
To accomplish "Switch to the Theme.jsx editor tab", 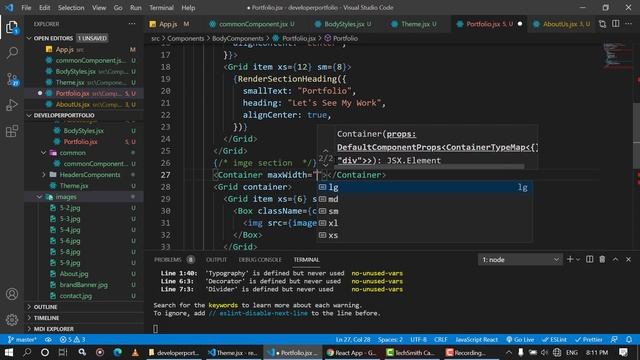I will [414, 24].
